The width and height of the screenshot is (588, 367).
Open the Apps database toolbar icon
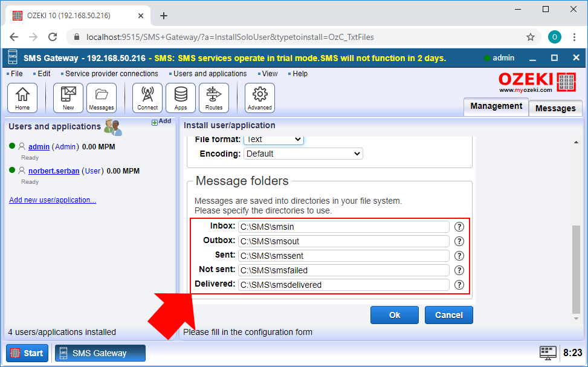181,98
